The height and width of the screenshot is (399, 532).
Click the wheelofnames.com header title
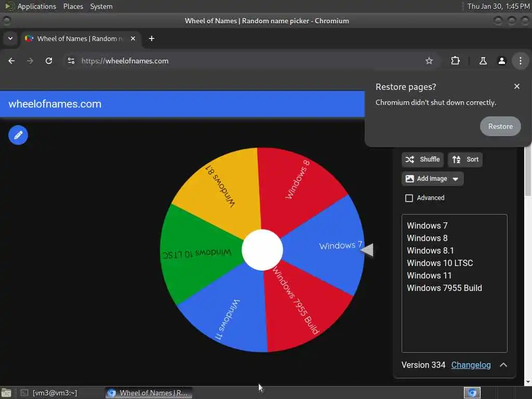pos(55,104)
